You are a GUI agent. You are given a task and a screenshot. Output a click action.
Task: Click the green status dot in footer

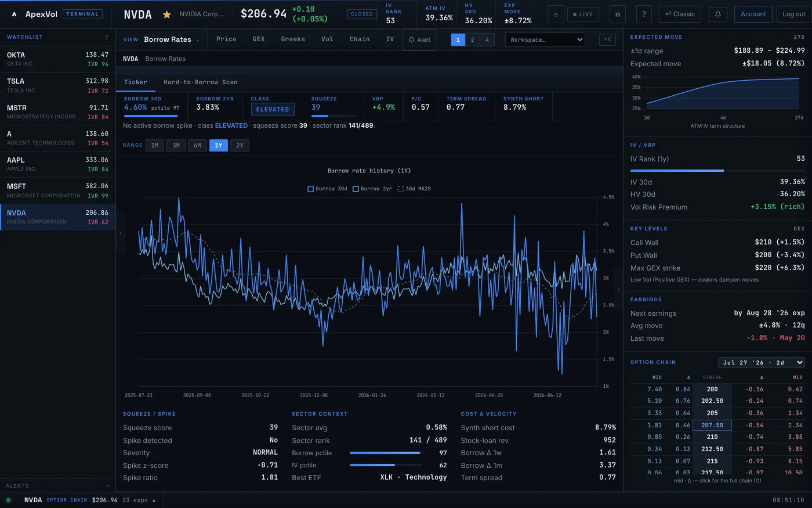click(8, 500)
